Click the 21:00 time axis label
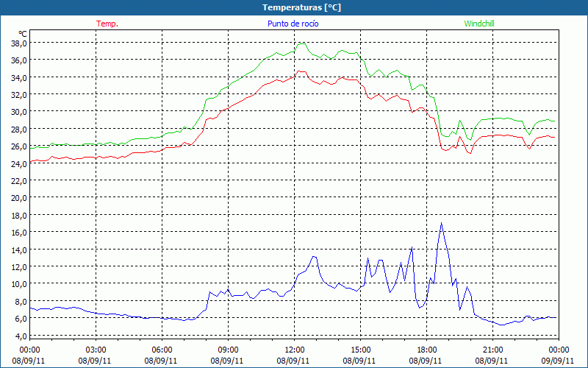 click(x=492, y=350)
